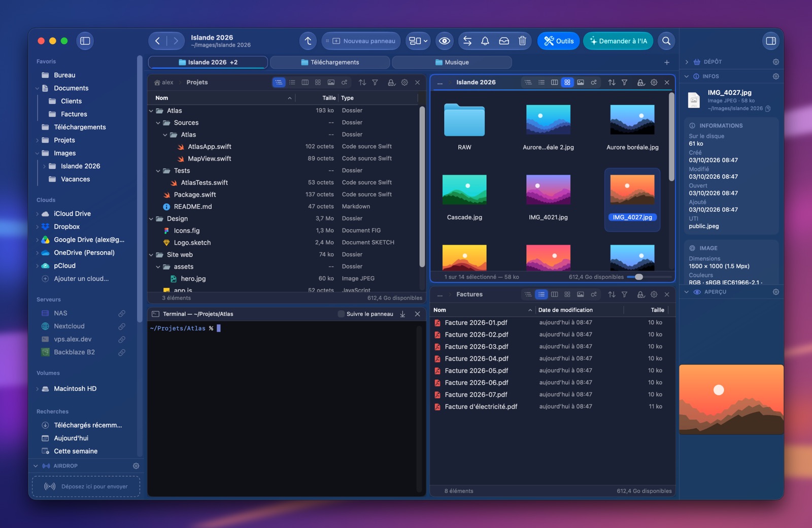The width and height of the screenshot is (812, 528).
Task: Select the Cascade.jpg thumbnail
Action: 464,190
